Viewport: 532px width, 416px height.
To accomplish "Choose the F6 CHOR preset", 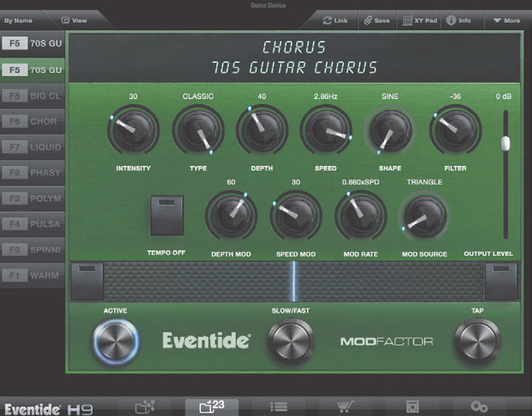I will pyautogui.click(x=33, y=122).
